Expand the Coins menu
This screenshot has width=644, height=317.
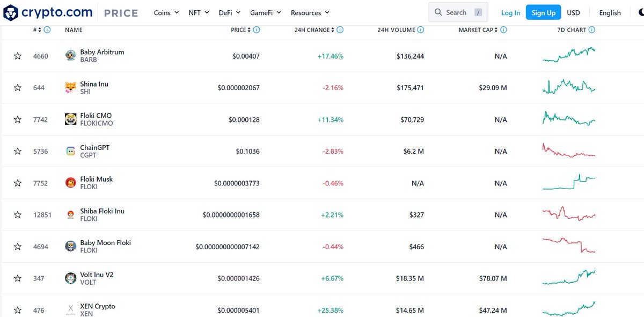pyautogui.click(x=166, y=12)
